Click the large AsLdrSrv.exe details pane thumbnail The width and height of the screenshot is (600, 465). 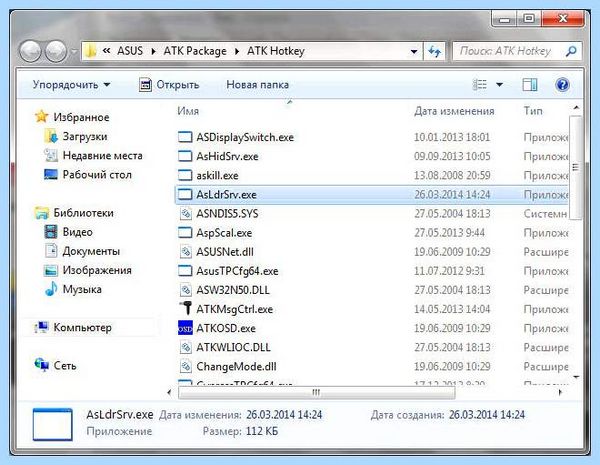[x=52, y=424]
